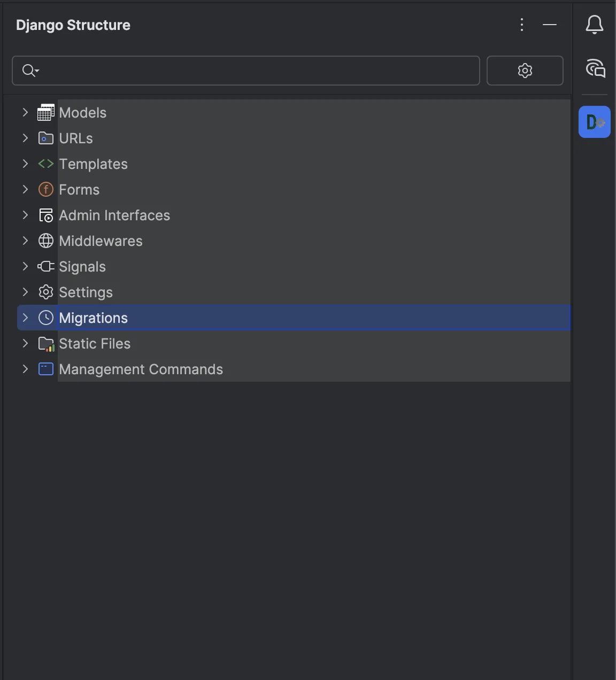
Task: Expand the Management Commands node
Action: (25, 369)
